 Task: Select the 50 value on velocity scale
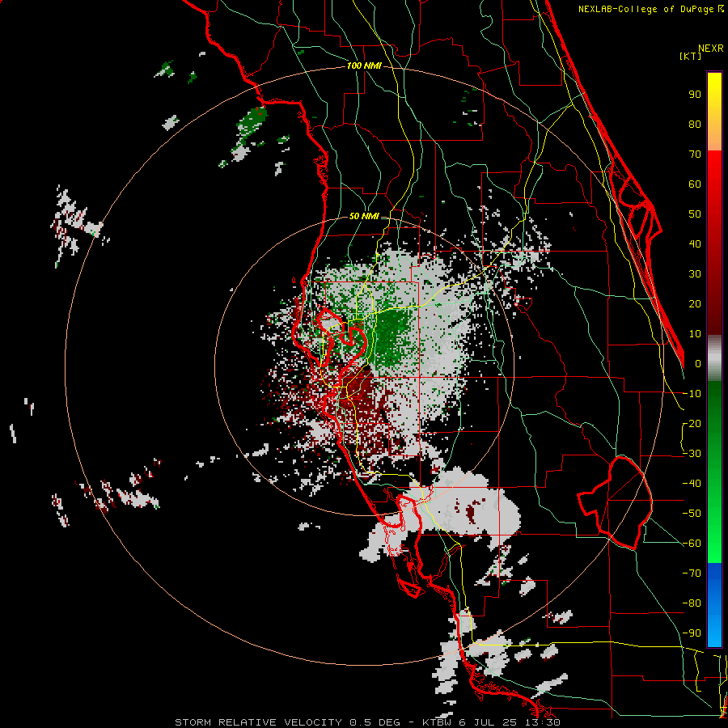click(695, 214)
